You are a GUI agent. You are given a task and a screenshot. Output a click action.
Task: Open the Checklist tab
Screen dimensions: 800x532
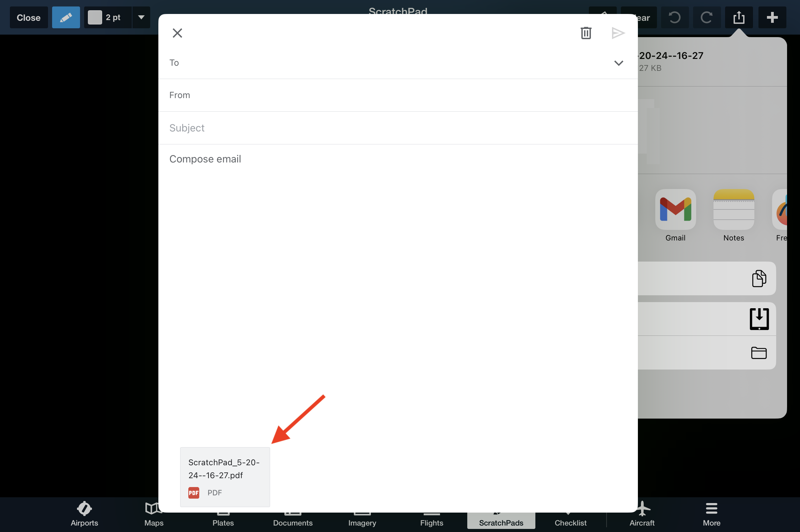pos(570,520)
